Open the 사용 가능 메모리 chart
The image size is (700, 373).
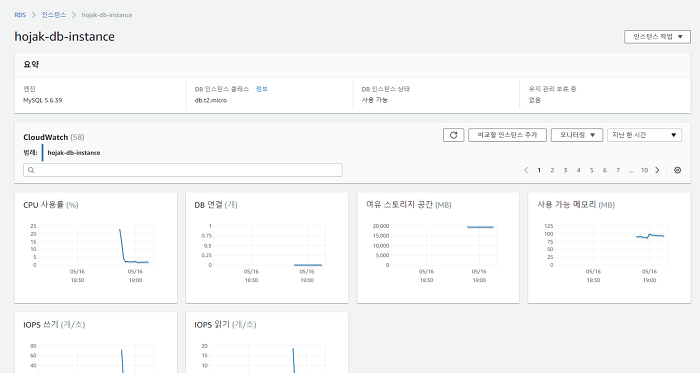tap(609, 248)
